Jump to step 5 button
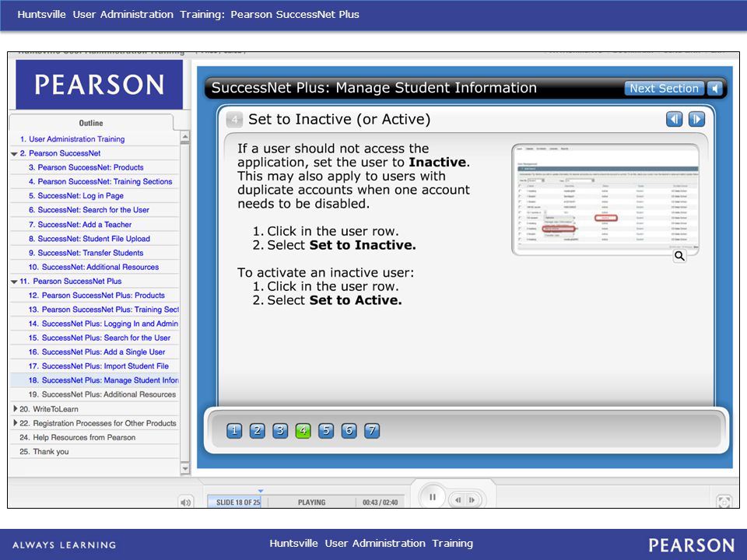The width and height of the screenshot is (747, 560). pos(326,431)
